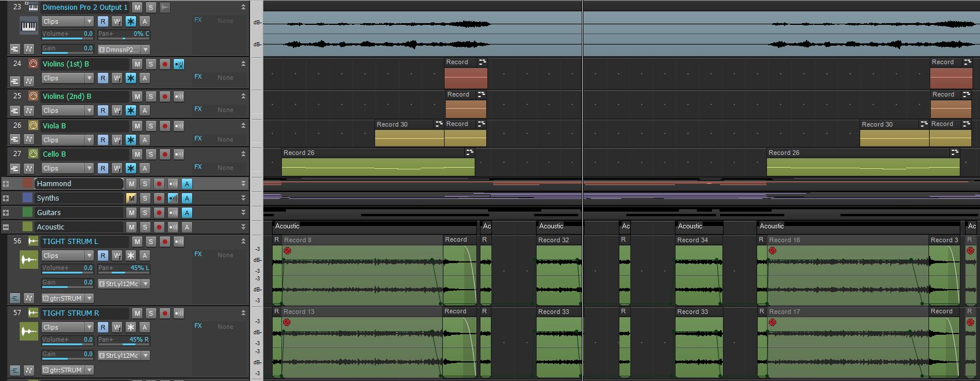Click the Synths folder color swatch
The height and width of the screenshot is (381, 980).
click(27, 198)
